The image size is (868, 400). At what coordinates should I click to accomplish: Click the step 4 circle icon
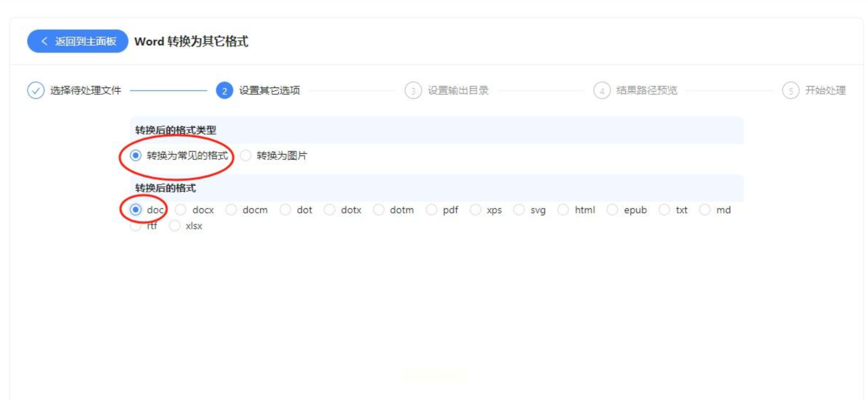click(x=602, y=90)
